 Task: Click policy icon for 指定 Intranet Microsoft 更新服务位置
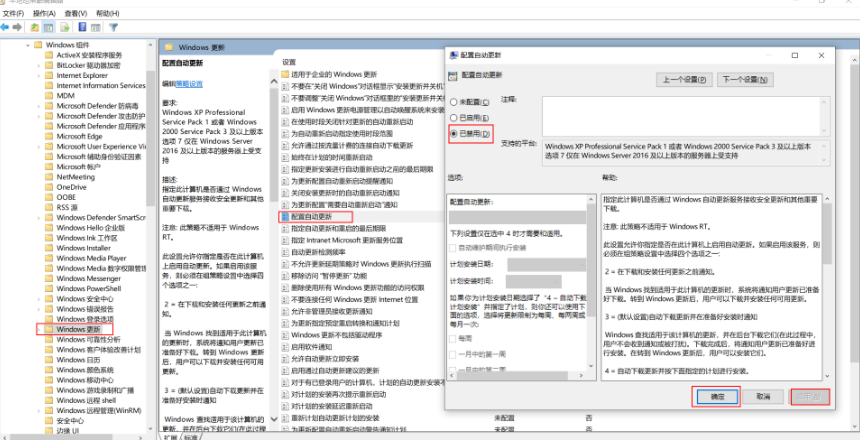pyautogui.click(x=285, y=240)
